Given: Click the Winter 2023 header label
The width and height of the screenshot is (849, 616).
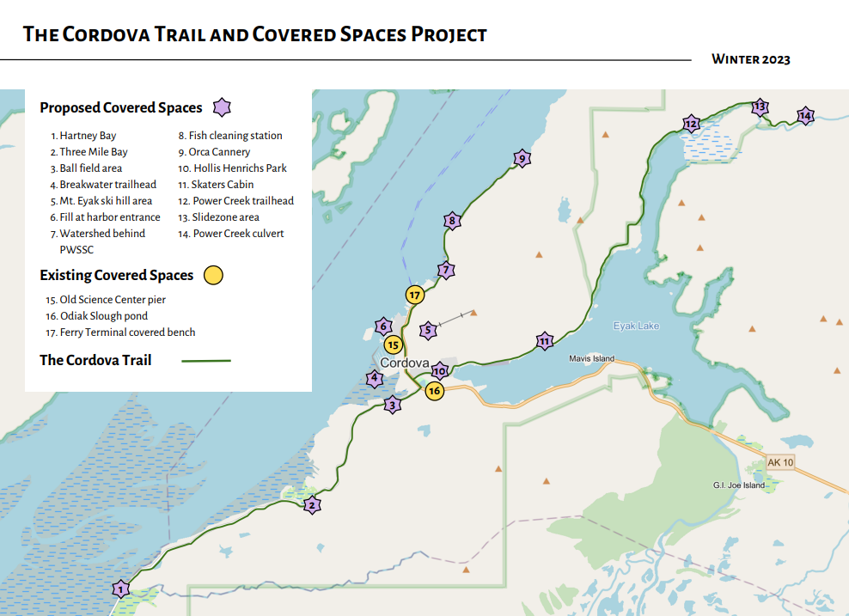Looking at the screenshot, I should pyautogui.click(x=750, y=60).
